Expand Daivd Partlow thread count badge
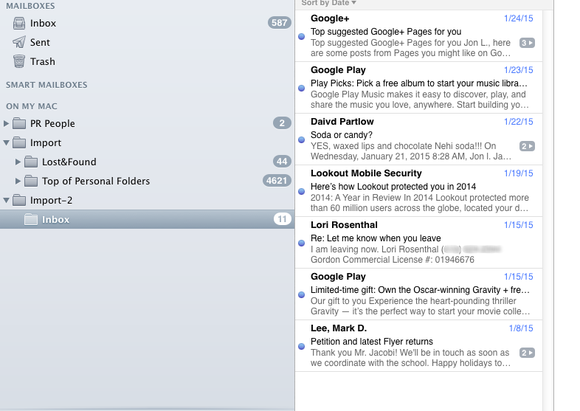 [527, 146]
